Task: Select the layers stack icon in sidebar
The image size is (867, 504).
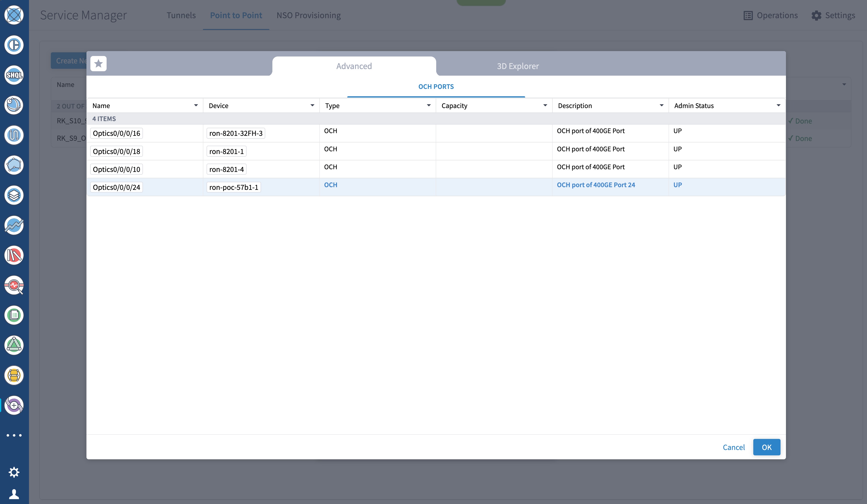Action: pyautogui.click(x=14, y=196)
